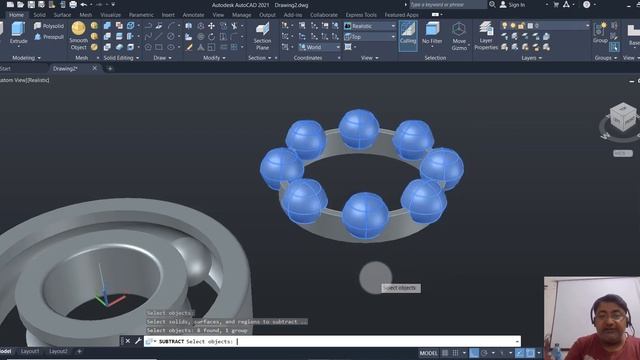
Task: Select the Rotate tool in Modify panel
Action: (211, 37)
